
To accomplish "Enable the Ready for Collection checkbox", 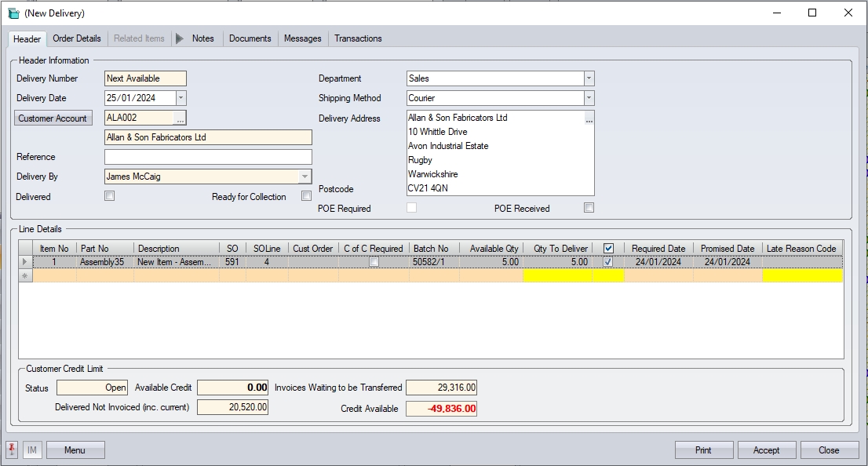I will pyautogui.click(x=306, y=196).
